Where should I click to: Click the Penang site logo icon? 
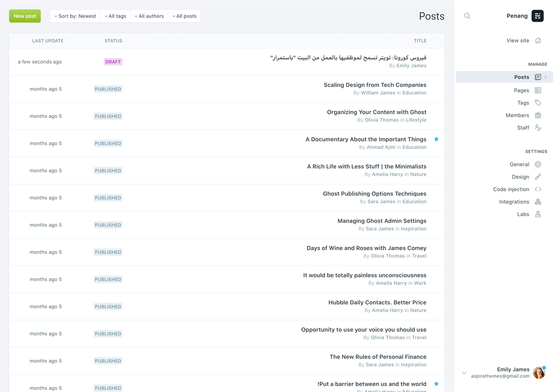pos(538,16)
